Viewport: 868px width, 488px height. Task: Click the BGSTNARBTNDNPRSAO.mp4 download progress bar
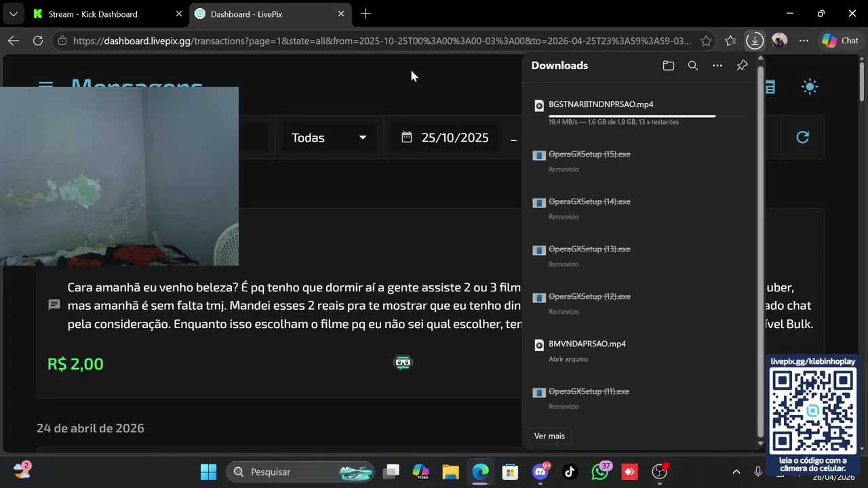[x=646, y=116]
